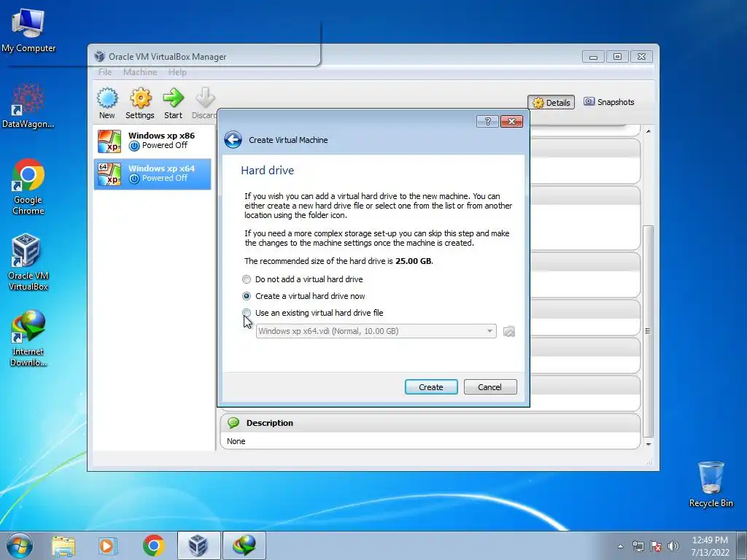Open Oracle VM VirtualBox desktop shortcut

coord(28,262)
